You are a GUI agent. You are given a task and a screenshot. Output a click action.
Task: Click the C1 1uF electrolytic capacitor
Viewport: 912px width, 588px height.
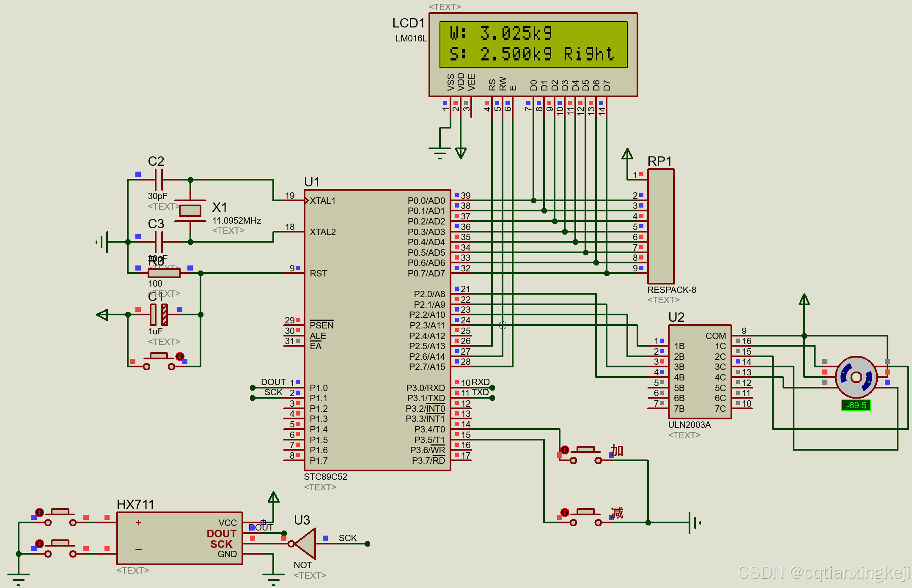tap(159, 315)
